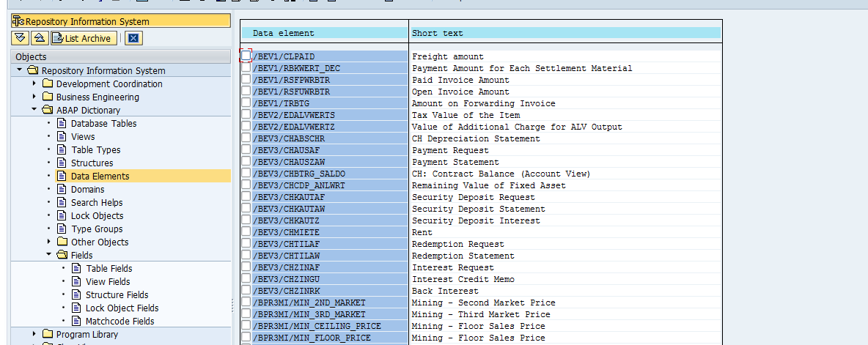
Task: Open the Views tree item
Action: [x=83, y=137]
